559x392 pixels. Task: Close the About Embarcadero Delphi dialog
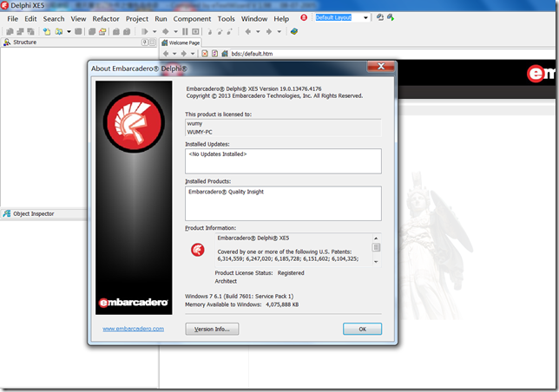[381, 67]
